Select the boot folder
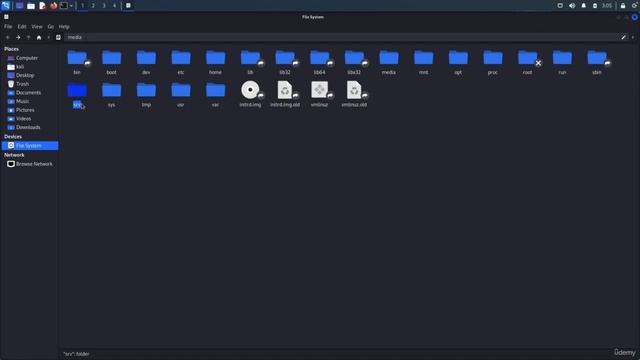This screenshot has height=360, width=640. [x=111, y=58]
